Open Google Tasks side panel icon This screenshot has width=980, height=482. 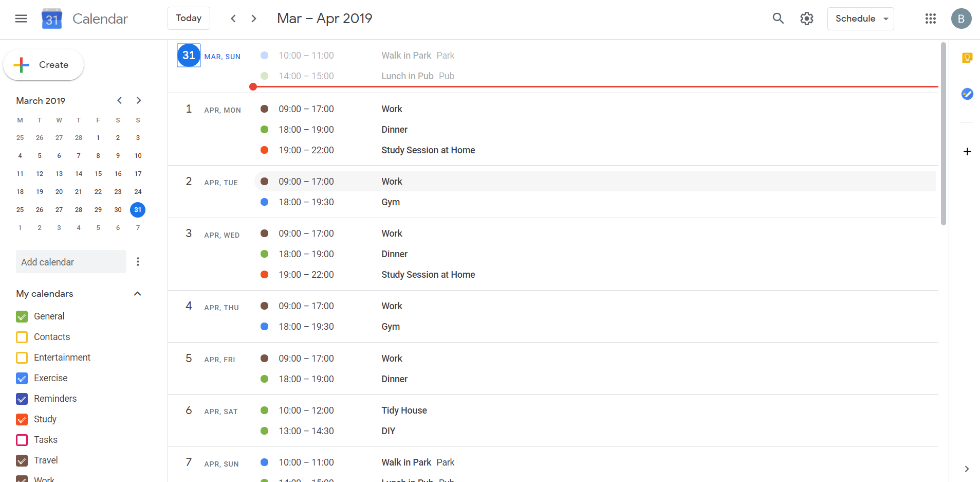(x=967, y=94)
